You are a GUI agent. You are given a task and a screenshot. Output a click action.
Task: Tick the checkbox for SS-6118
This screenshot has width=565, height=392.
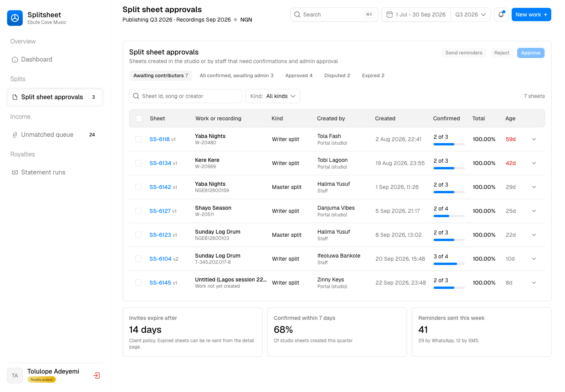point(139,139)
